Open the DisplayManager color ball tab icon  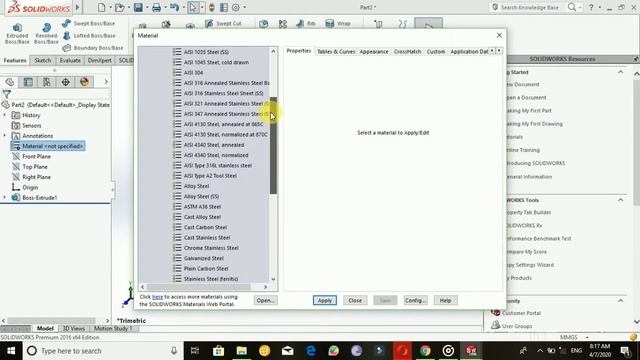click(84, 82)
